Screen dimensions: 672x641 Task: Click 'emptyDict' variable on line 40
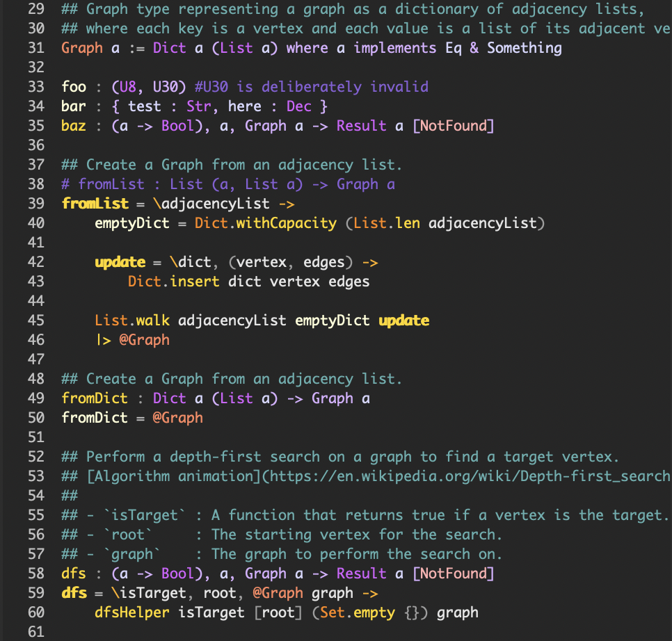pyautogui.click(x=132, y=223)
